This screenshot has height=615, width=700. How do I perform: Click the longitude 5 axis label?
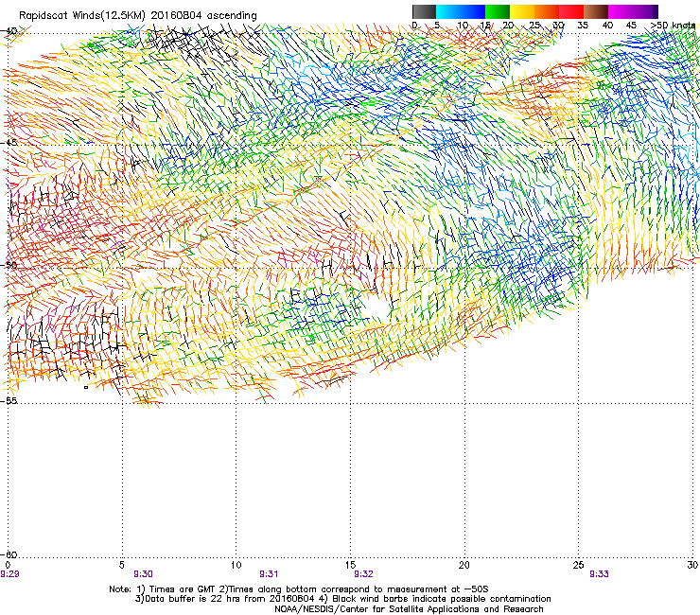pos(122,565)
